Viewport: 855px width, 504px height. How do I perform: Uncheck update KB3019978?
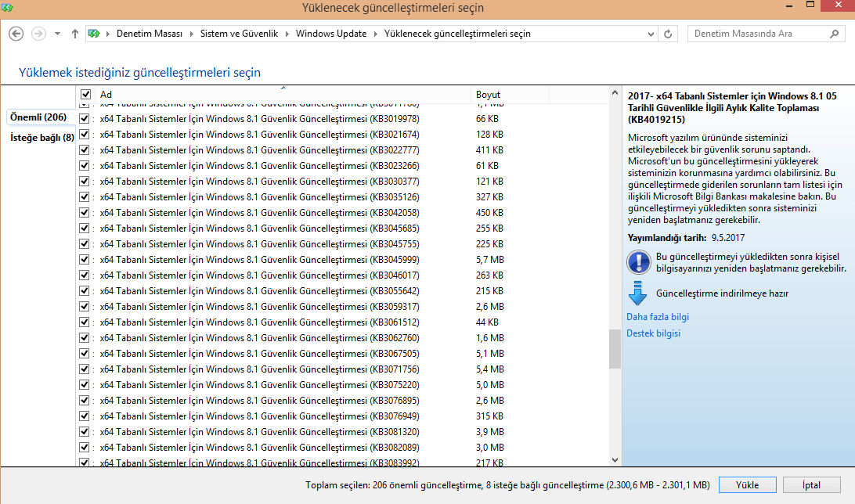coord(85,118)
